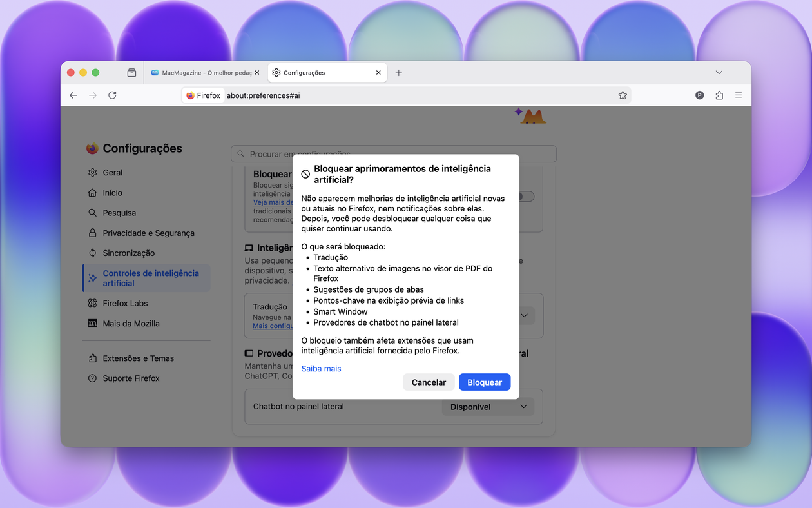The width and height of the screenshot is (812, 508).
Task: Open the tab overview icon beside window controls
Action: coord(131,73)
